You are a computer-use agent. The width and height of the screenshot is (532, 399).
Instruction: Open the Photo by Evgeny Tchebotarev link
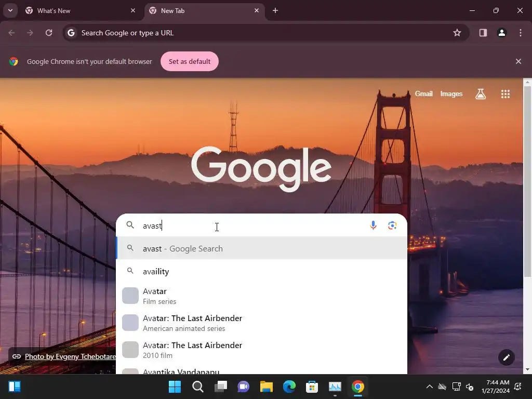(70, 356)
